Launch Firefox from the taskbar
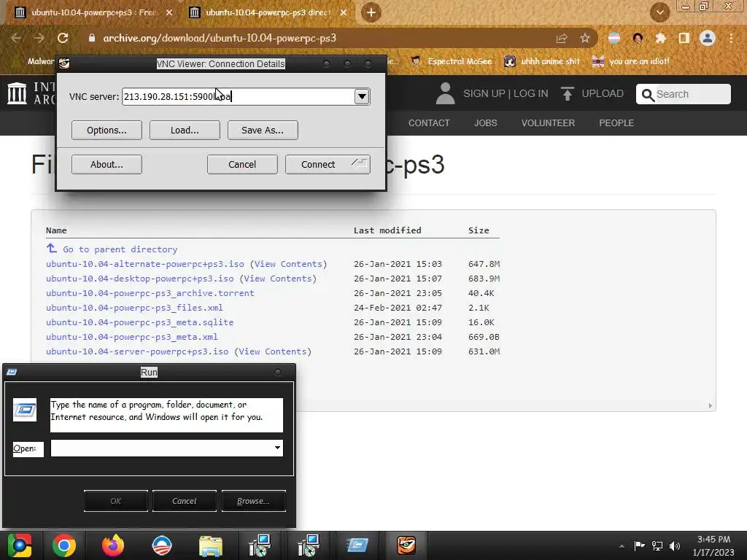This screenshot has height=560, width=747. 113,545
